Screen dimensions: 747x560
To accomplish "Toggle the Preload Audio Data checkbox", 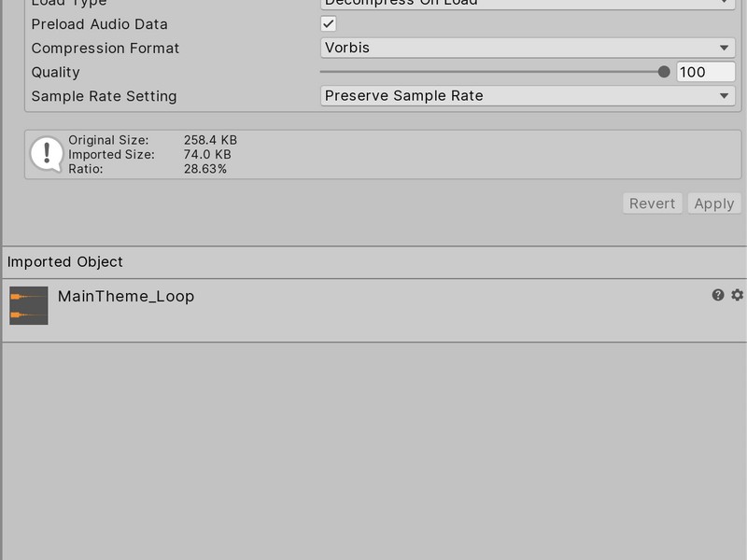I will (329, 23).
